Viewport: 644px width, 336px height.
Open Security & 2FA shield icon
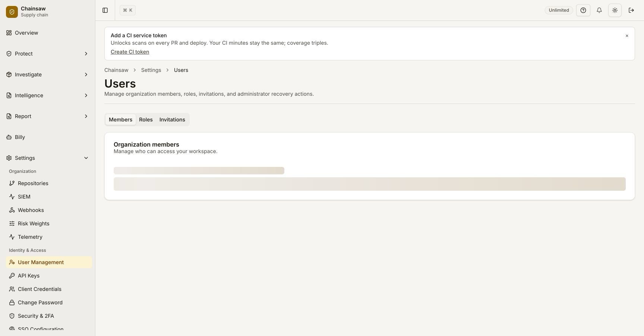tap(12, 316)
